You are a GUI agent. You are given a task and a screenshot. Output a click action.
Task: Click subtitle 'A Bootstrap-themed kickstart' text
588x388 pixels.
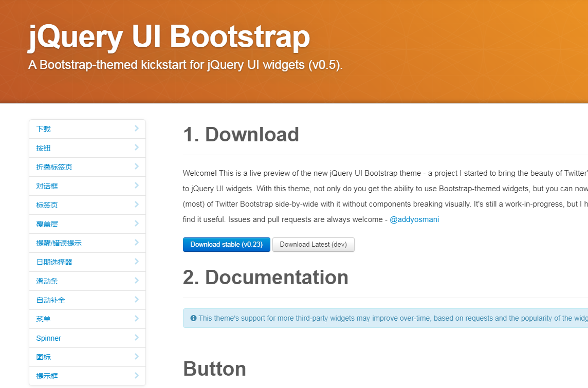pos(186,65)
